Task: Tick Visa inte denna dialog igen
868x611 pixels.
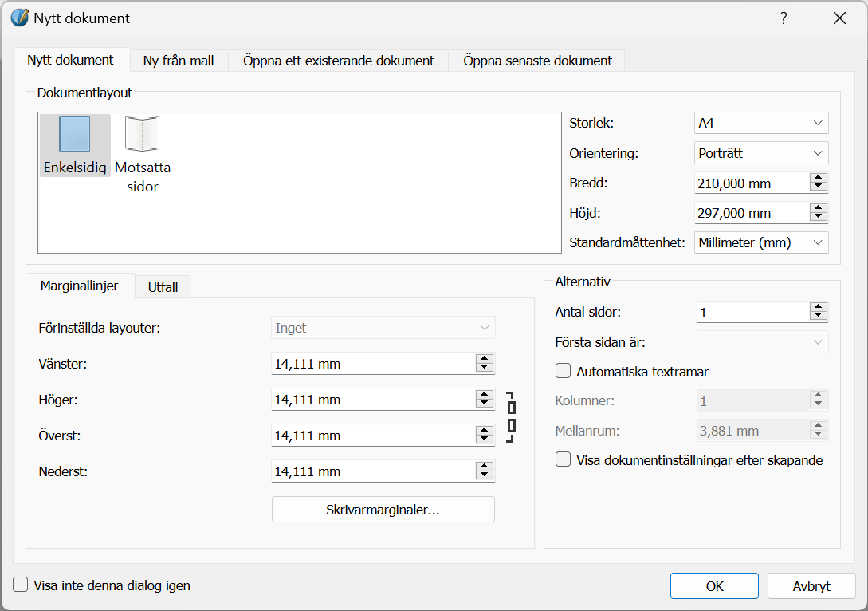Action: pyautogui.click(x=21, y=585)
